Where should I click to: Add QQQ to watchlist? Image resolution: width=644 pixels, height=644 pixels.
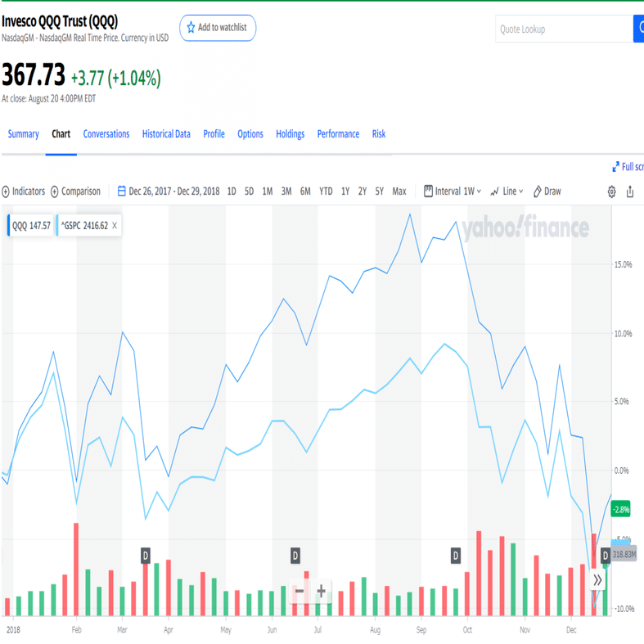point(218,28)
